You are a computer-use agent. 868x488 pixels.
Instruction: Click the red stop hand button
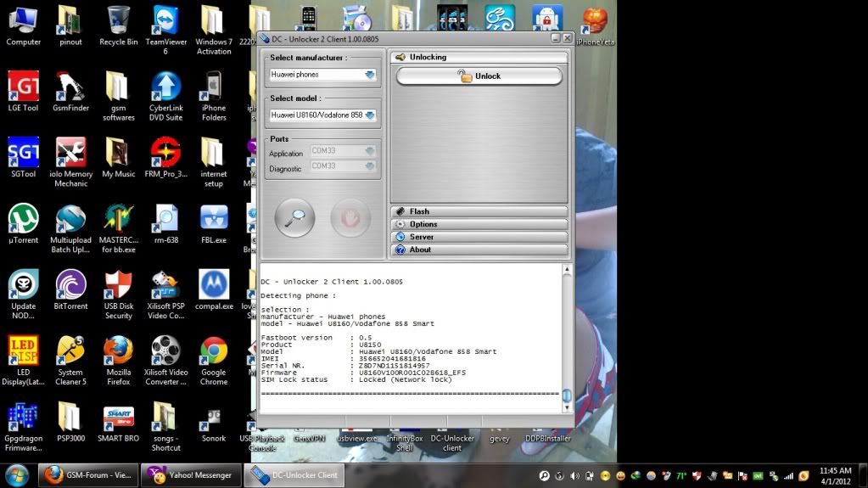350,217
